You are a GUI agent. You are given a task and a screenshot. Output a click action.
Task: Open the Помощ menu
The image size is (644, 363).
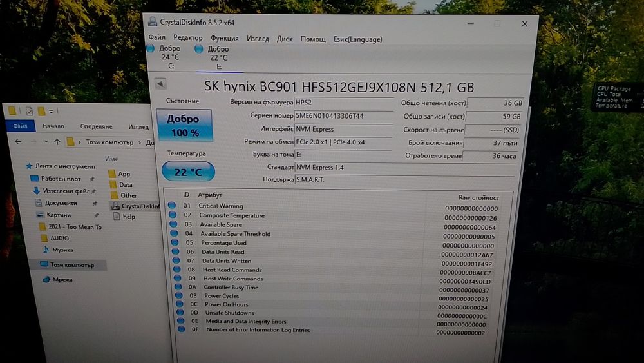point(313,39)
